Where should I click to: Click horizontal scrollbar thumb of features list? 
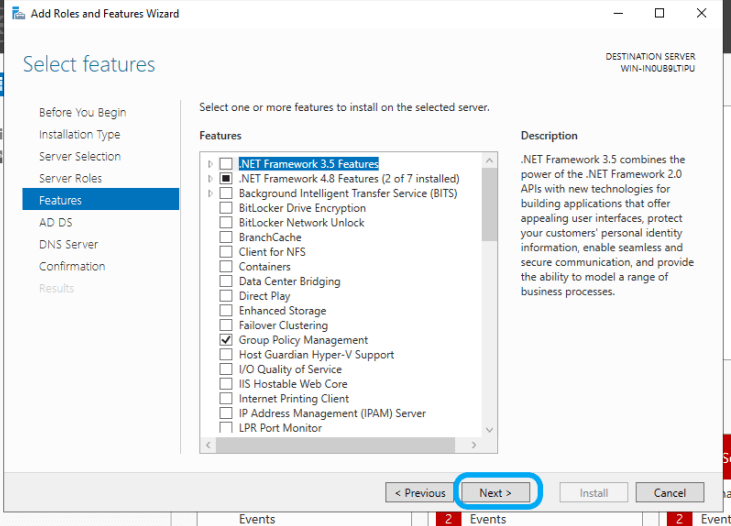335,445
